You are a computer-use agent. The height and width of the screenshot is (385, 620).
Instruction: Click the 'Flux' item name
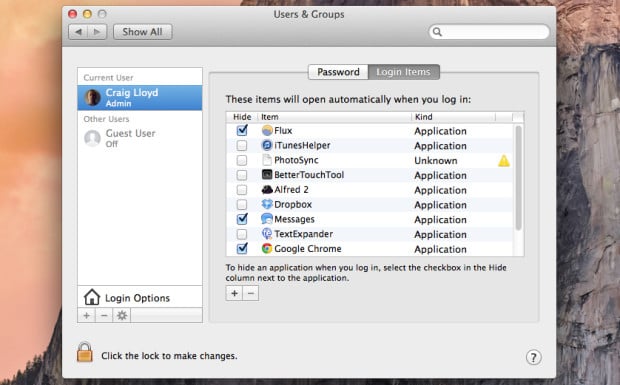(x=283, y=130)
